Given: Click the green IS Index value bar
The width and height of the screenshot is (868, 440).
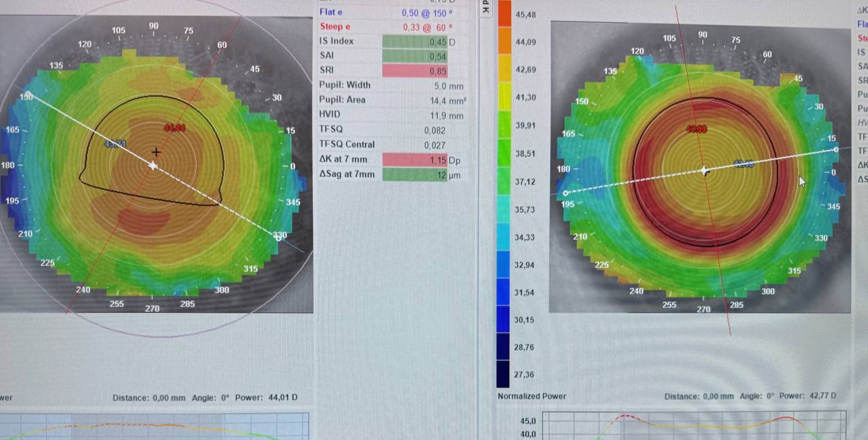Looking at the screenshot, I should click(x=416, y=41).
